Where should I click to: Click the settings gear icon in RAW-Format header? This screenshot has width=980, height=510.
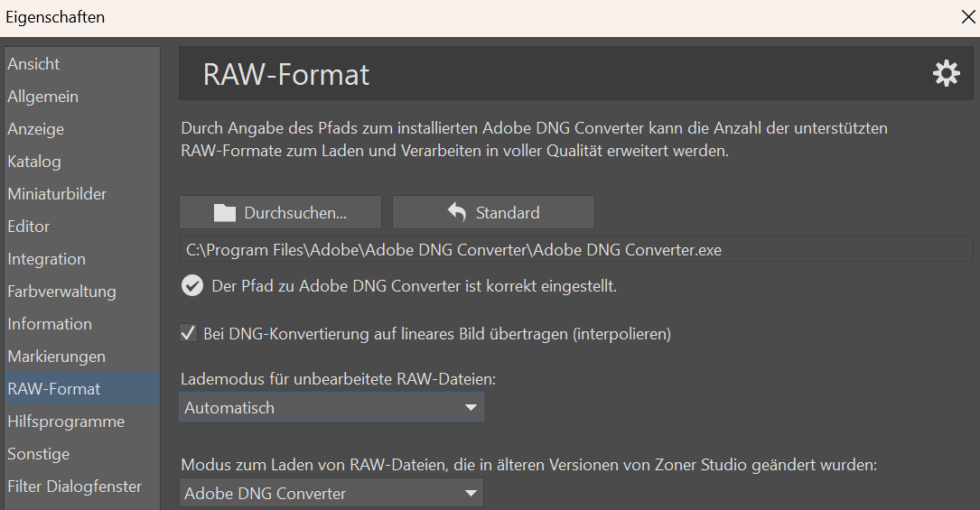point(947,74)
